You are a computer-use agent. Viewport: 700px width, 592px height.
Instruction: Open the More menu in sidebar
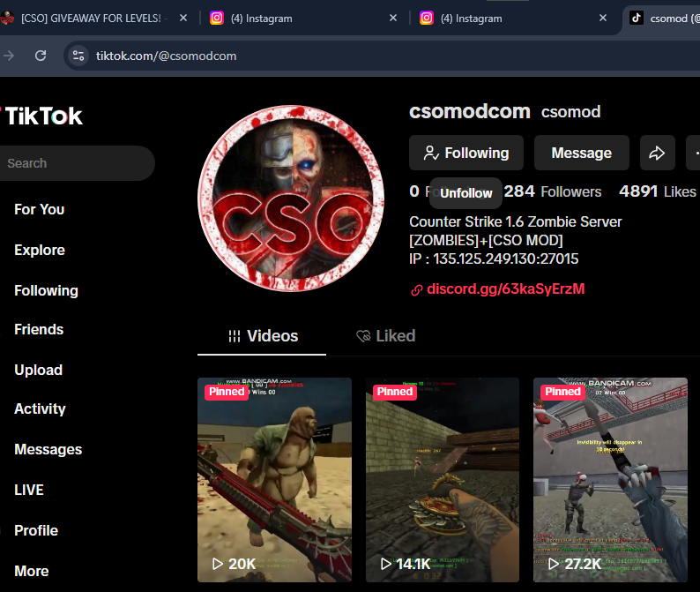click(32, 571)
